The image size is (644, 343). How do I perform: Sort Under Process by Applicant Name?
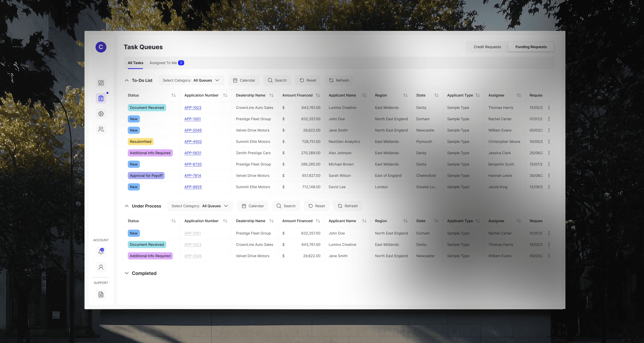364,221
